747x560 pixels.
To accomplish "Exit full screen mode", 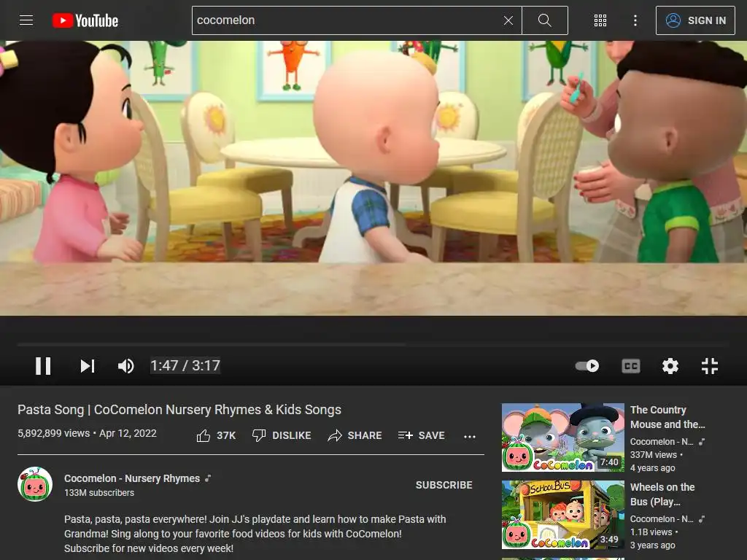I will 709,366.
